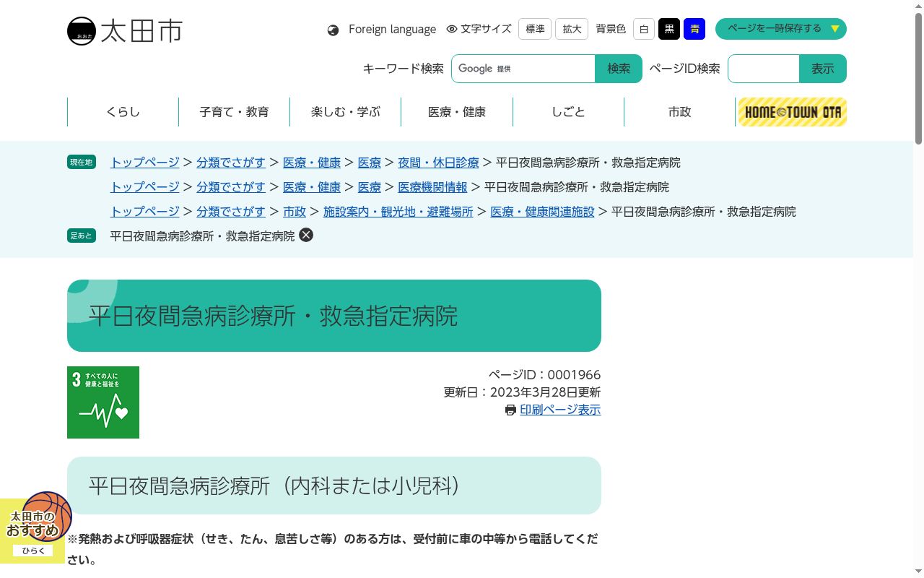Viewport: 924px width, 578px height.
Task: Open トップページ in third breadcrumb row
Action: (144, 212)
